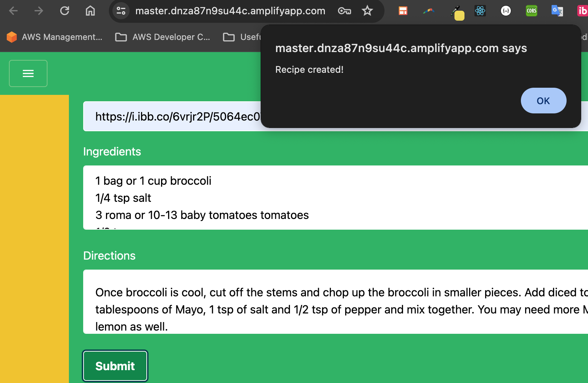Image resolution: width=588 pixels, height=383 pixels.
Task: Open React Developer Tools extension
Action: click(480, 11)
